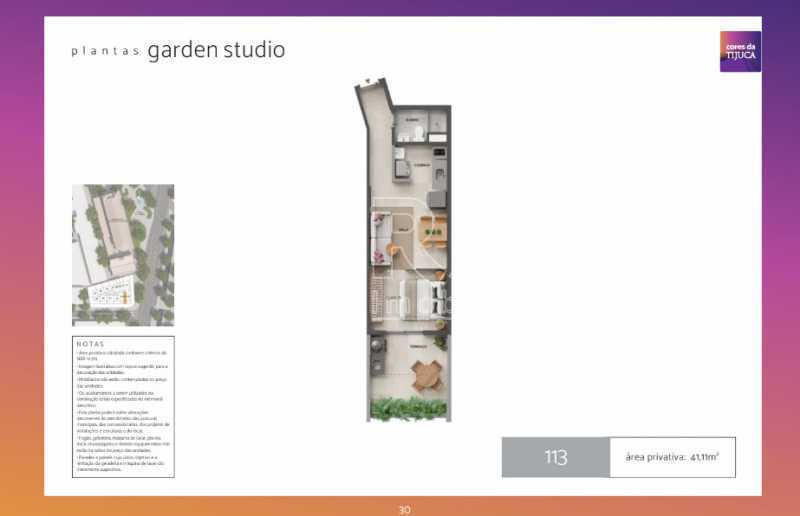Click the terrace dining table in the floor plan
Viewport: 800px width, 516px height.
tap(426, 375)
